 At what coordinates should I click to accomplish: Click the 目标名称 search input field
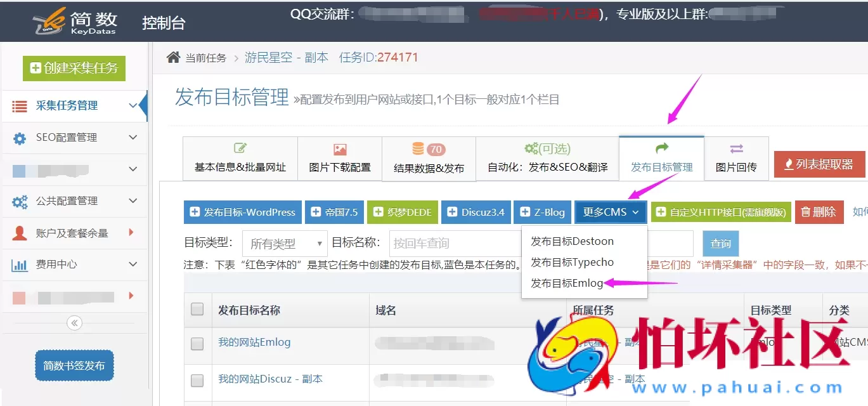pyautogui.click(x=453, y=243)
